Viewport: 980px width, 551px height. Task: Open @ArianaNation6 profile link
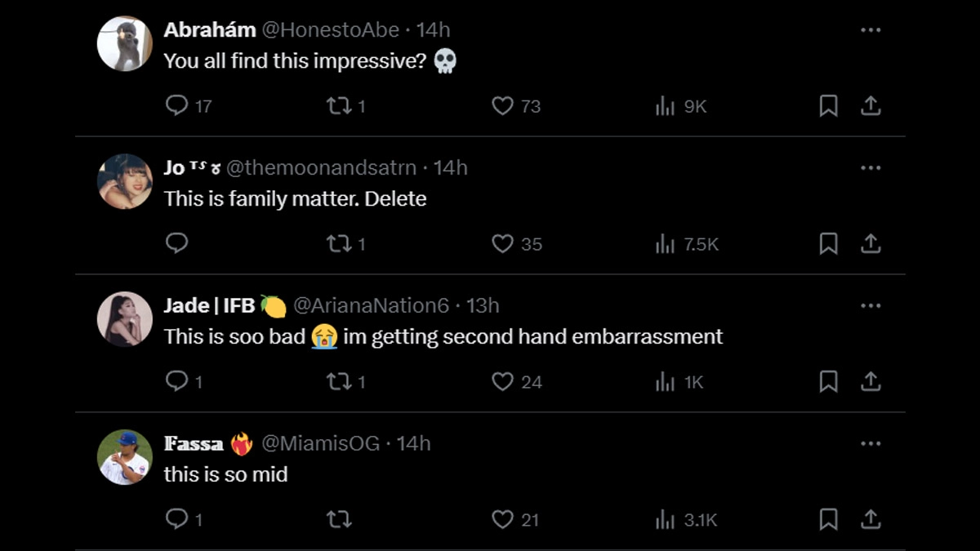[x=371, y=306]
